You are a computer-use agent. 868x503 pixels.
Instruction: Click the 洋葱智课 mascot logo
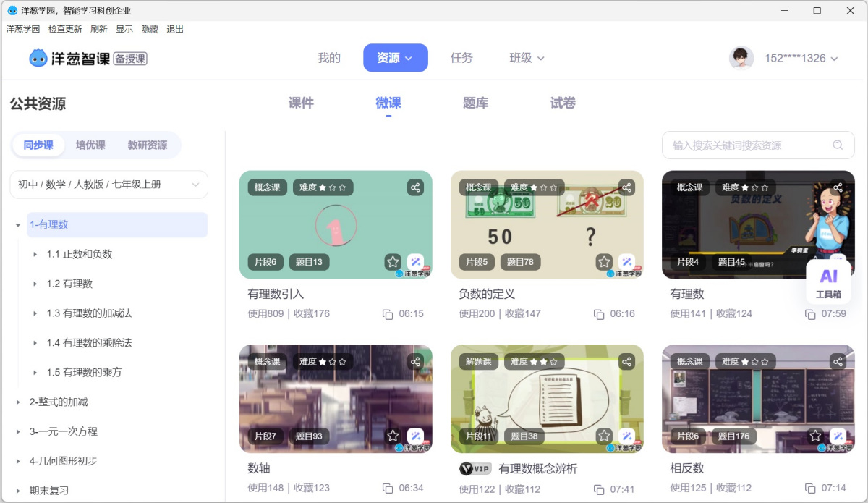[38, 57]
